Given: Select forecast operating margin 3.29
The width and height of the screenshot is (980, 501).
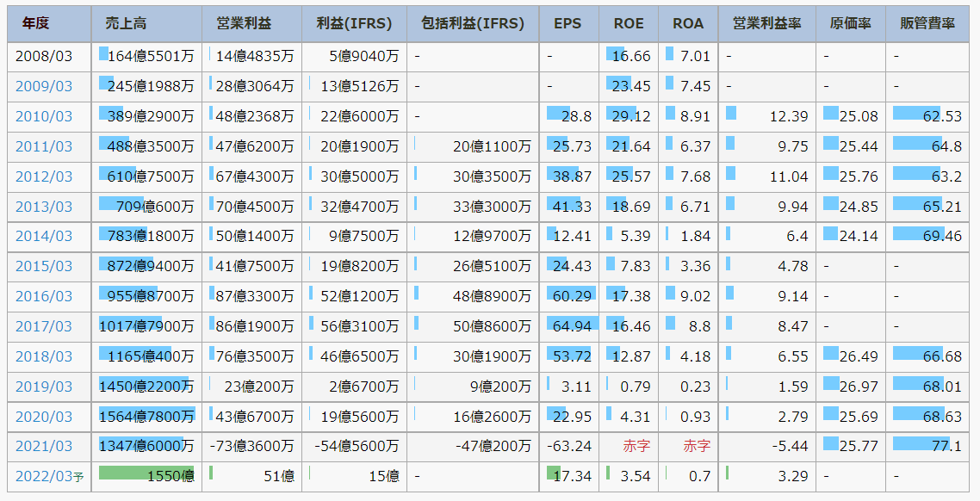Looking at the screenshot, I should coord(793,476).
